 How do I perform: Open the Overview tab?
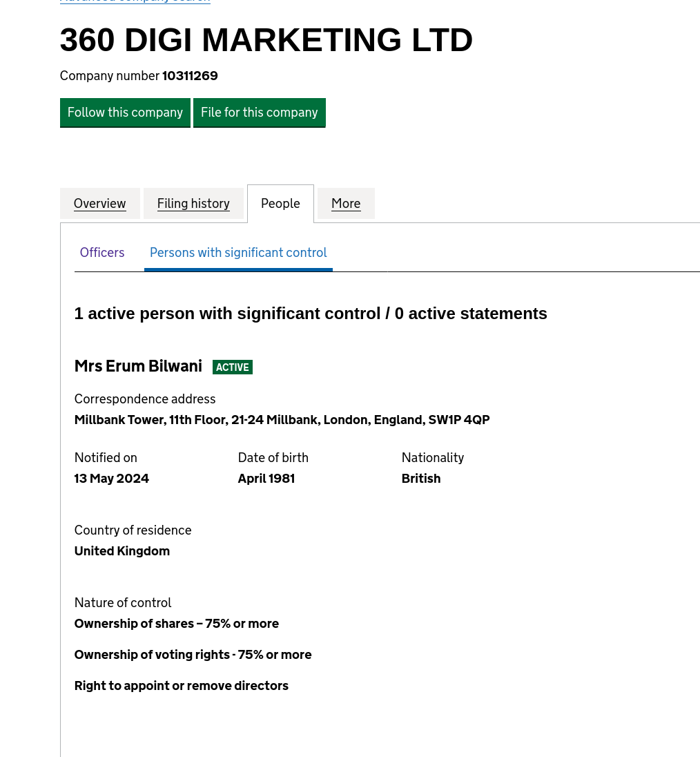[99, 204]
